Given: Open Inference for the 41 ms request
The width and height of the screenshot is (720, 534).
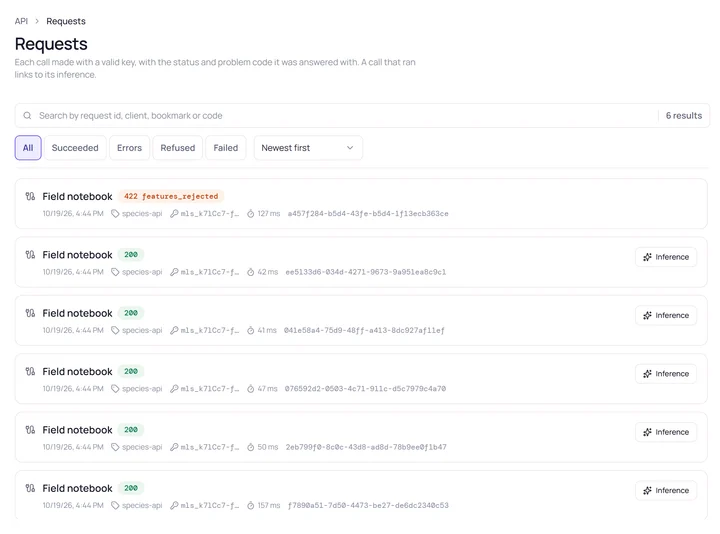Looking at the screenshot, I should pyautogui.click(x=666, y=315).
